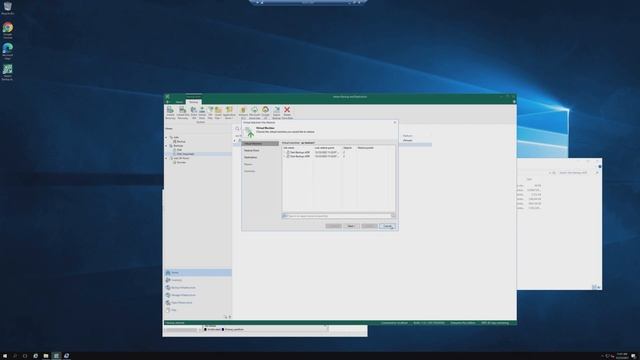Click the Export Backup ribbon icon
Viewport: 640px width, 360px height.
(x=276, y=112)
